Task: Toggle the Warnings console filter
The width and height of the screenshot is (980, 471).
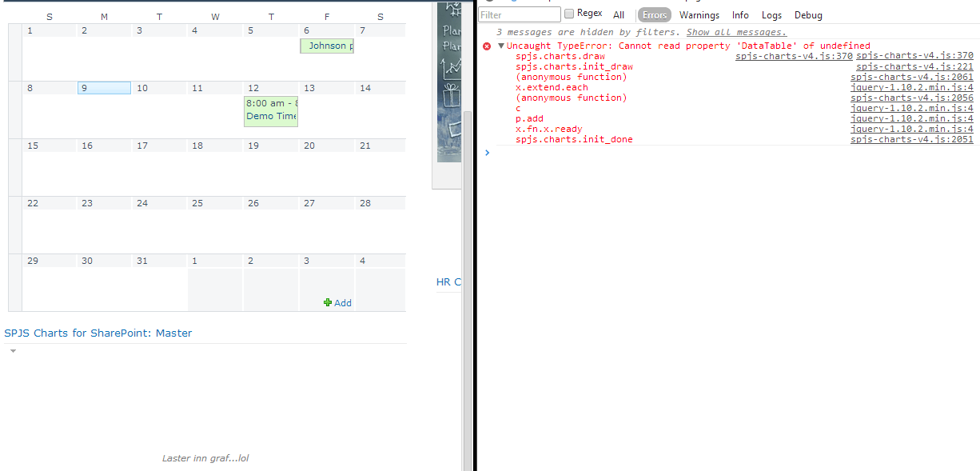Action: 699,14
